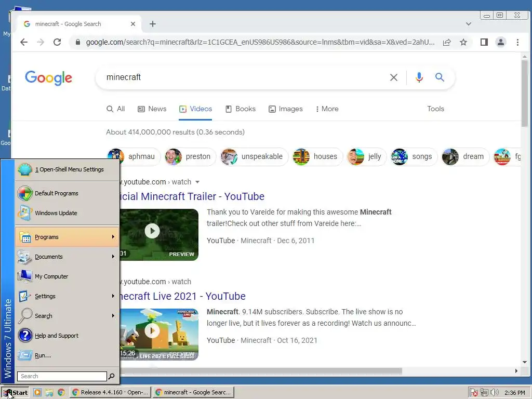
Task: Bookmark this page with the star icon
Action: pyautogui.click(x=463, y=42)
